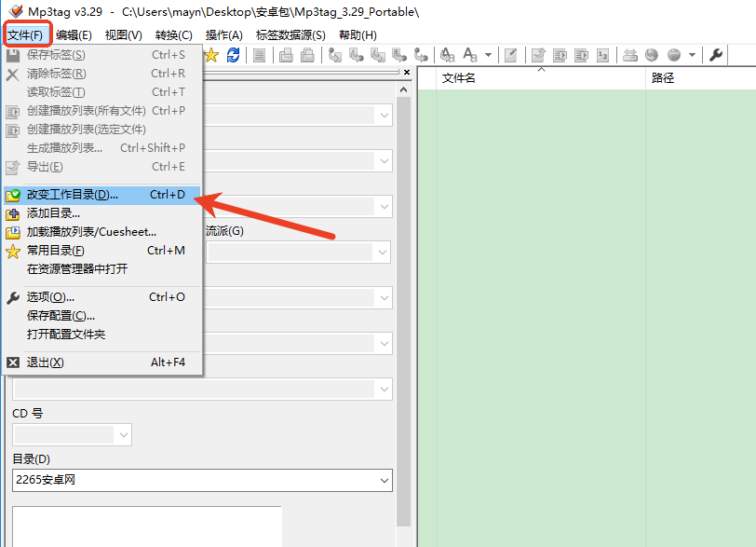This screenshot has width=756, height=547.
Task: Click 导出(E) menu item
Action: click(x=101, y=167)
